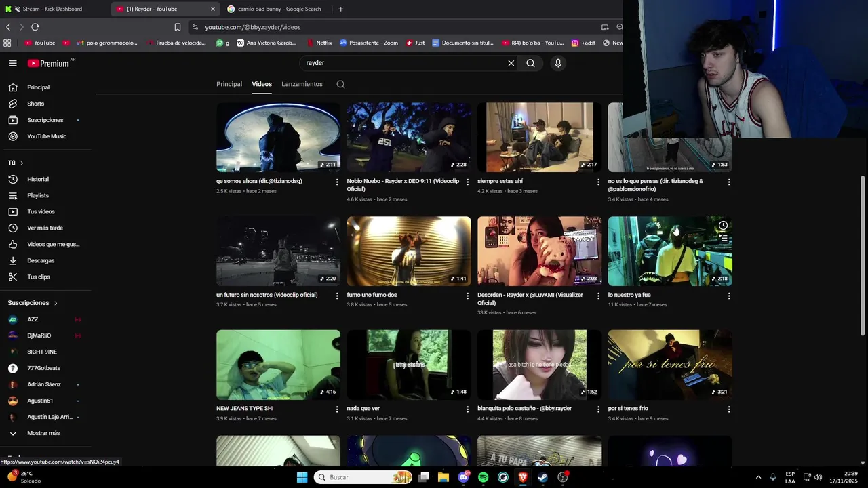
Task: Open the YouTube hamburger guide menu
Action: (13, 63)
